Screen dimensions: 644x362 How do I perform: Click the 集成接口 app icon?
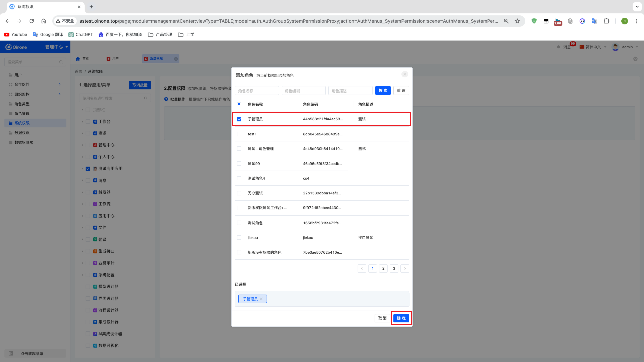pos(95,251)
